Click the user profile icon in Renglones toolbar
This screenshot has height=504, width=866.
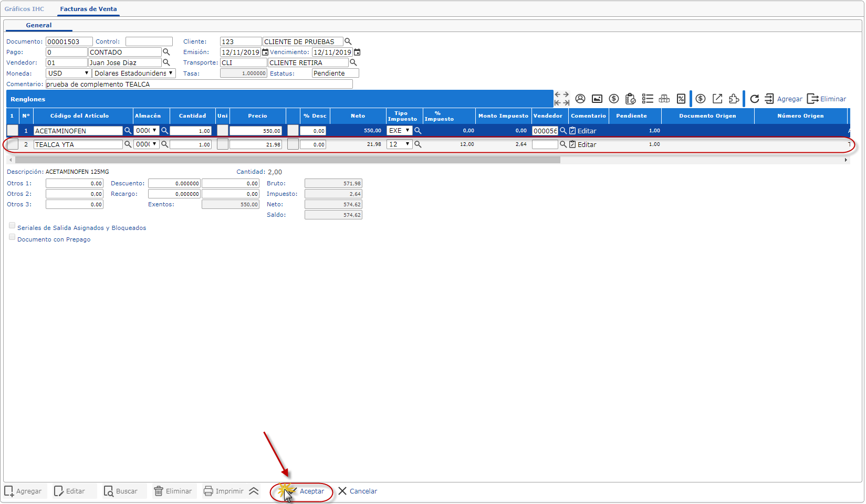click(x=580, y=99)
